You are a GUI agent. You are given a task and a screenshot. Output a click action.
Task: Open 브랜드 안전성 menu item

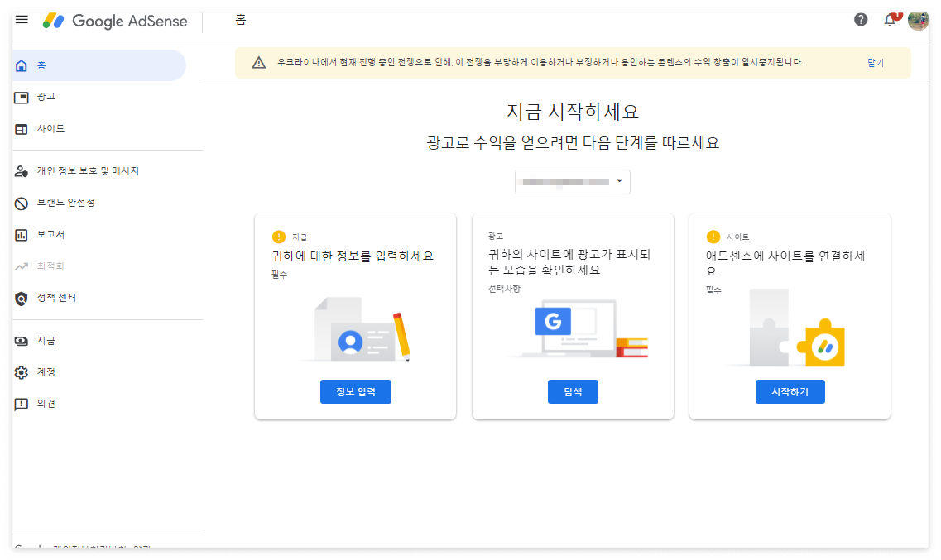click(66, 203)
